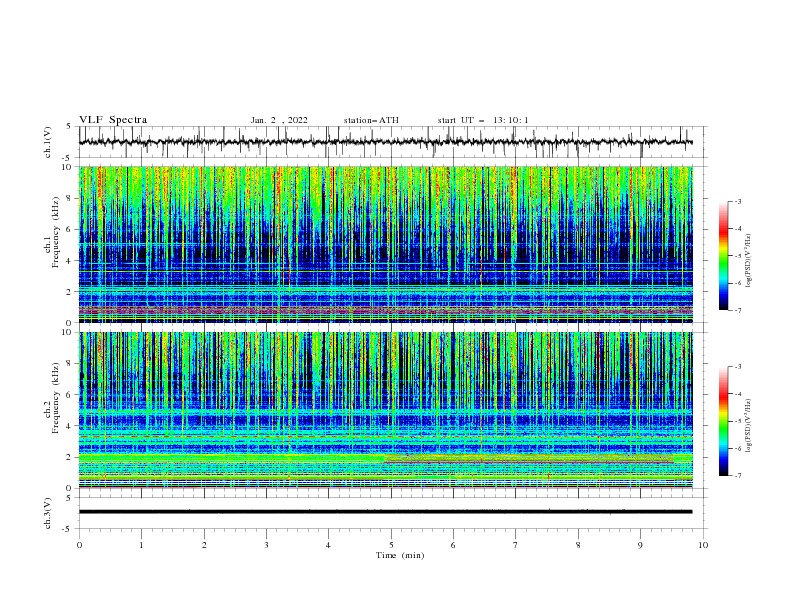Click the ch.1(V) axis "5" tick label
The height and width of the screenshot is (612, 792).
click(x=69, y=127)
